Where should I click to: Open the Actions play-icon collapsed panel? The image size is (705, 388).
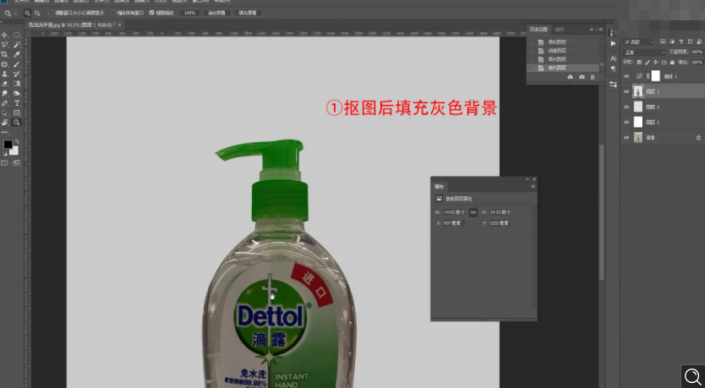613,44
